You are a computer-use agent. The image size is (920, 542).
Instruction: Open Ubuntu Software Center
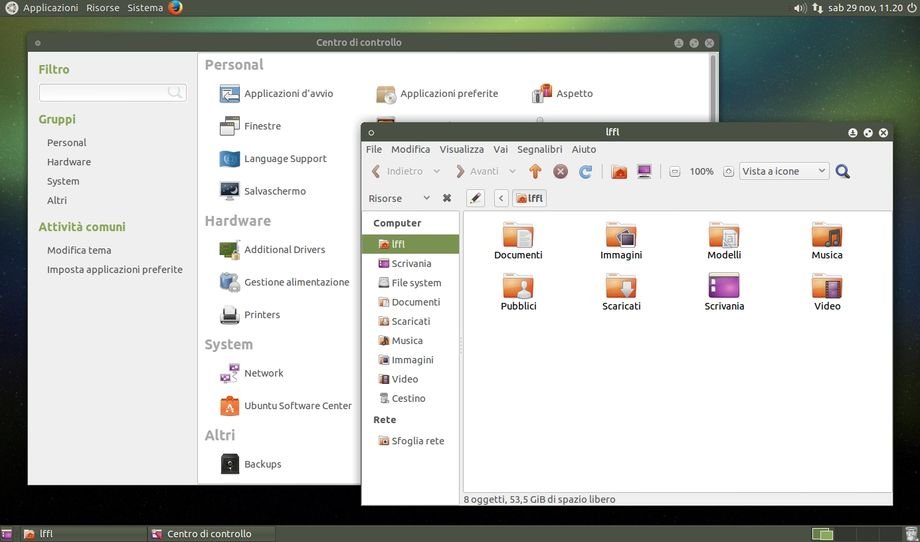(x=297, y=406)
